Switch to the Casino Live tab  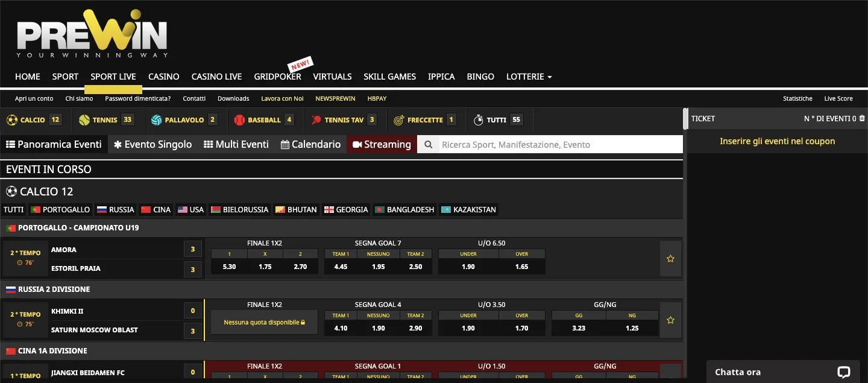click(216, 77)
